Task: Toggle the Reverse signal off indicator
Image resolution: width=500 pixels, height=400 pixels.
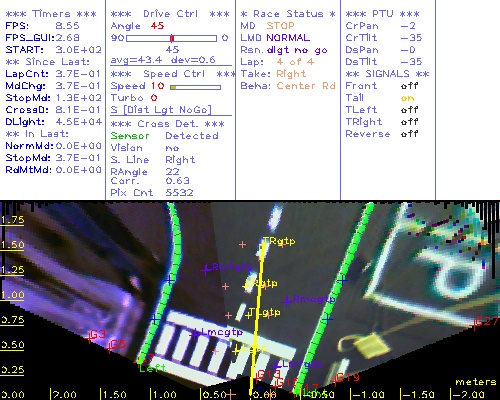Action: click(x=409, y=134)
